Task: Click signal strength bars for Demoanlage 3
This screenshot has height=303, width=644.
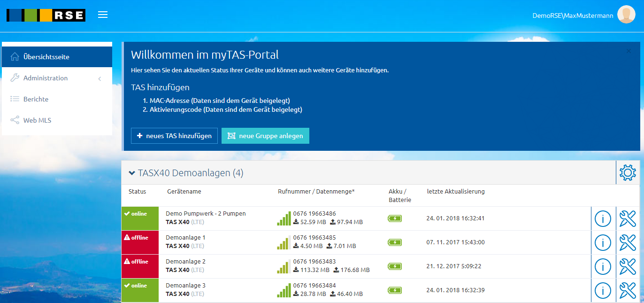Action: (284, 290)
